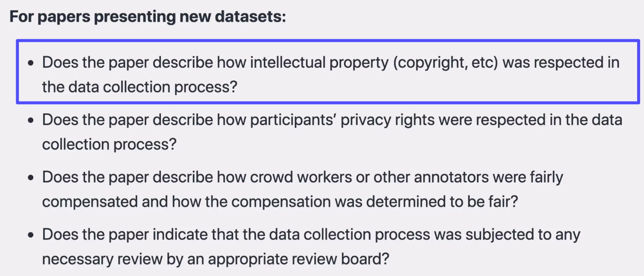Click the bullet dot before the privacy rights question
Viewport: 644px width, 276px height.
pos(31,120)
